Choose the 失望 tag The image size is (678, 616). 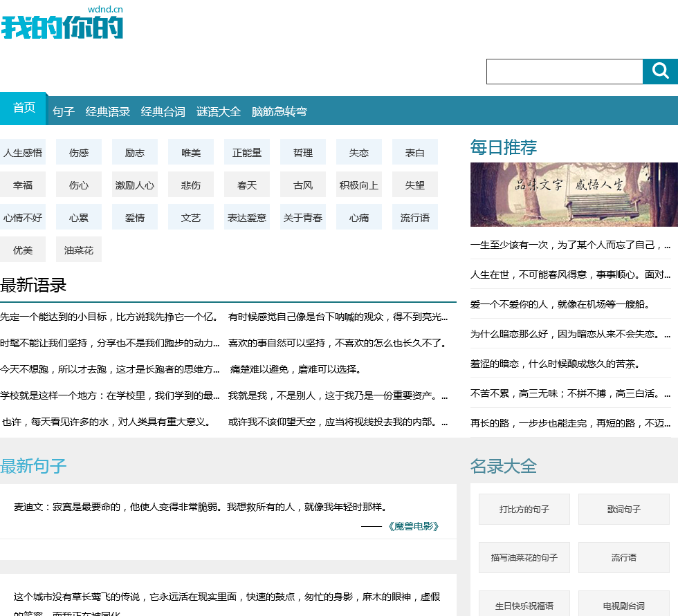[415, 185]
